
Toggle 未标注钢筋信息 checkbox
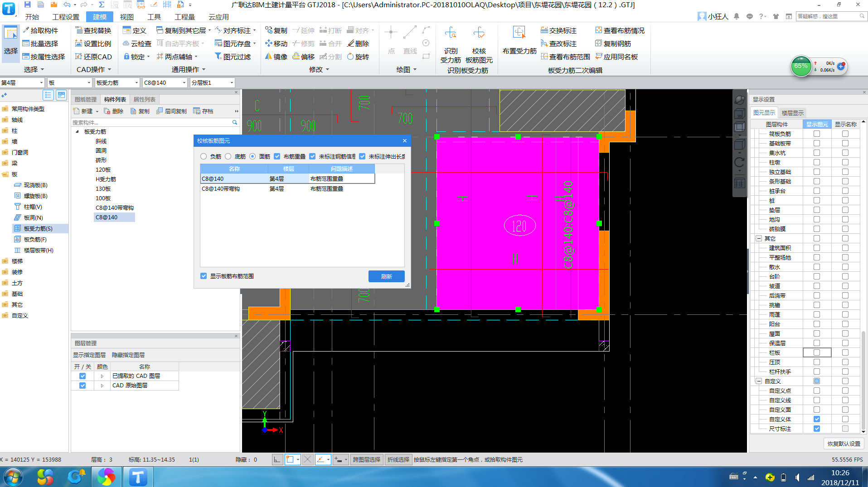tap(312, 156)
